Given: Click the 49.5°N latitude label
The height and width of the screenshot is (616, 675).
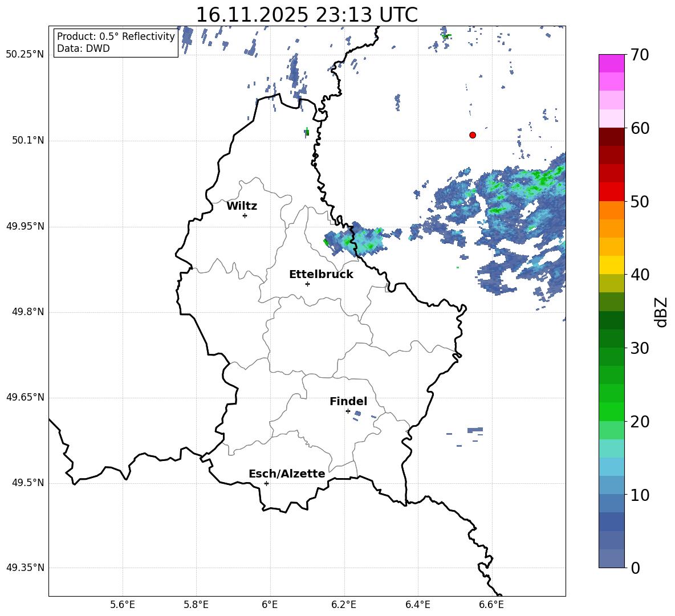Looking at the screenshot, I should [x=28, y=483].
